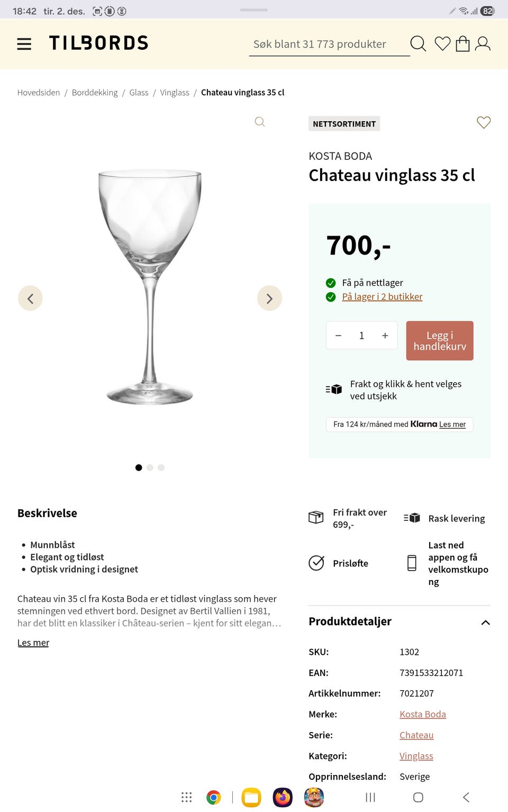508x812 pixels.
Task: Open the shopping cart
Action: [463, 44]
